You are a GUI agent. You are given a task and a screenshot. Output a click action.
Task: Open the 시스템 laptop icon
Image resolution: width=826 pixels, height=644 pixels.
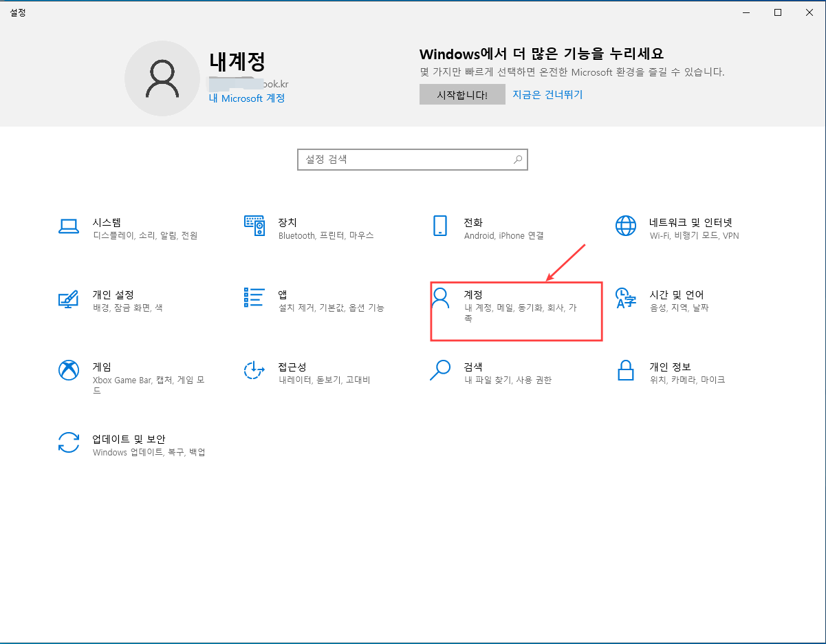[69, 226]
